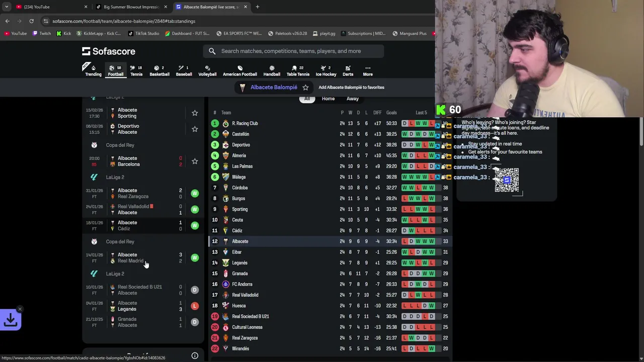
Task: Open Mirandés team in standings
Action: click(240, 348)
